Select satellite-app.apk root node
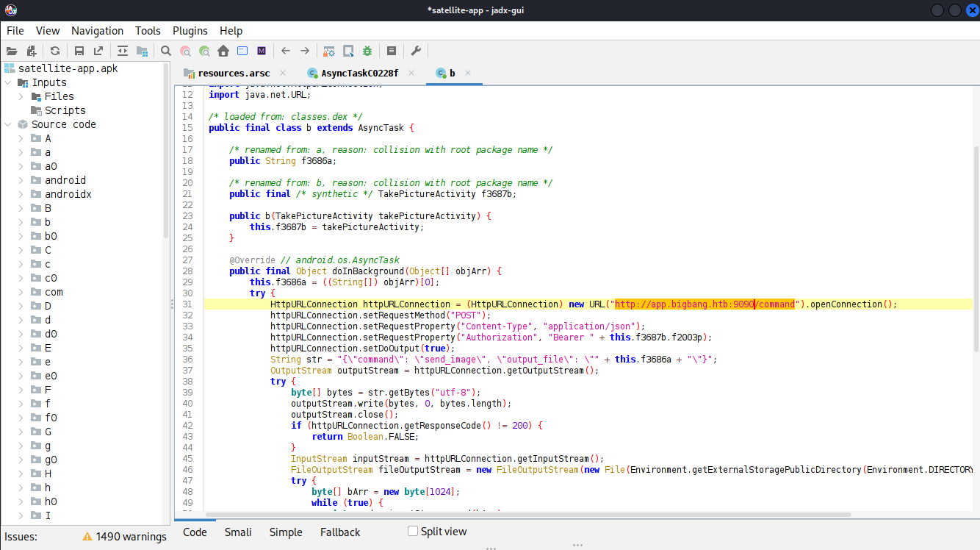980x550 pixels. pyautogui.click(x=68, y=68)
